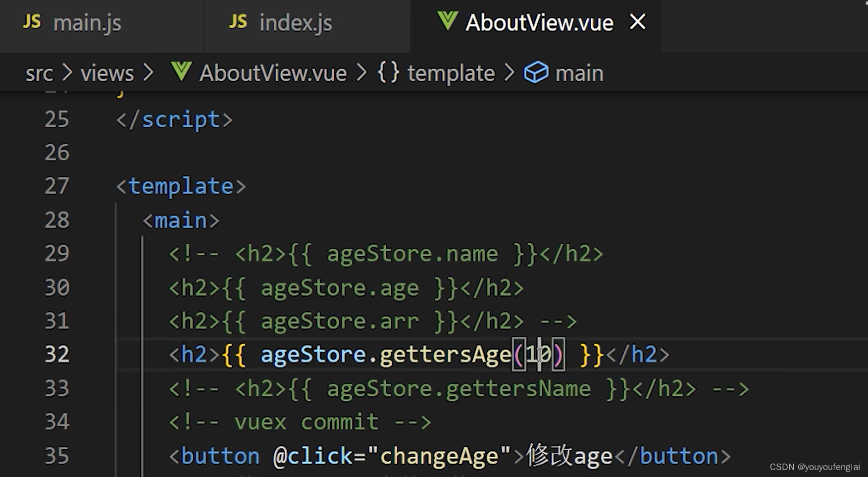Click line number 27 in gutter
The width and height of the screenshot is (868, 477).
coord(57,187)
